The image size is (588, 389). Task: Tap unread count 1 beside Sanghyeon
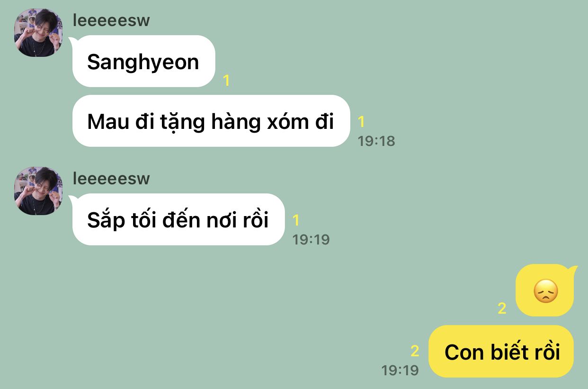pyautogui.click(x=226, y=81)
